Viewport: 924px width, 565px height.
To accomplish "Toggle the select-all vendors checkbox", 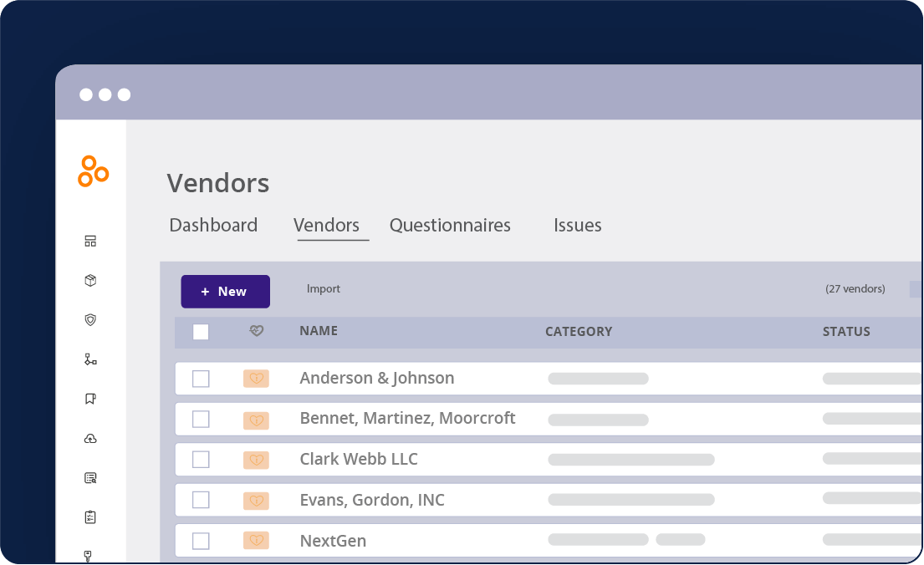I will [x=201, y=332].
